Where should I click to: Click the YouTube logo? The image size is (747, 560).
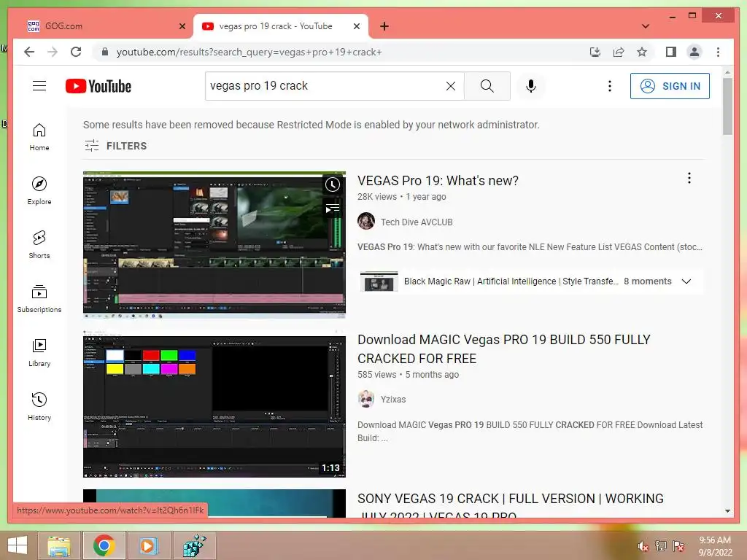tap(98, 86)
